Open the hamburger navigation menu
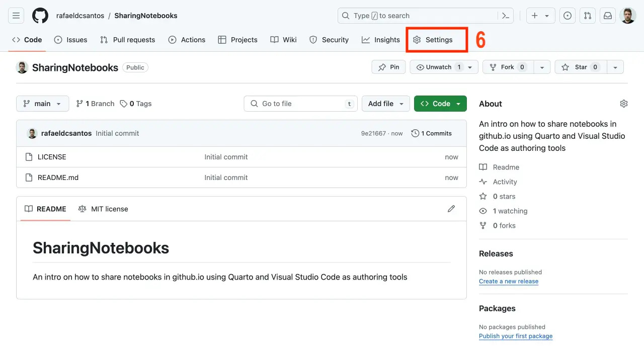Viewport: 644px width, 362px height. [16, 16]
